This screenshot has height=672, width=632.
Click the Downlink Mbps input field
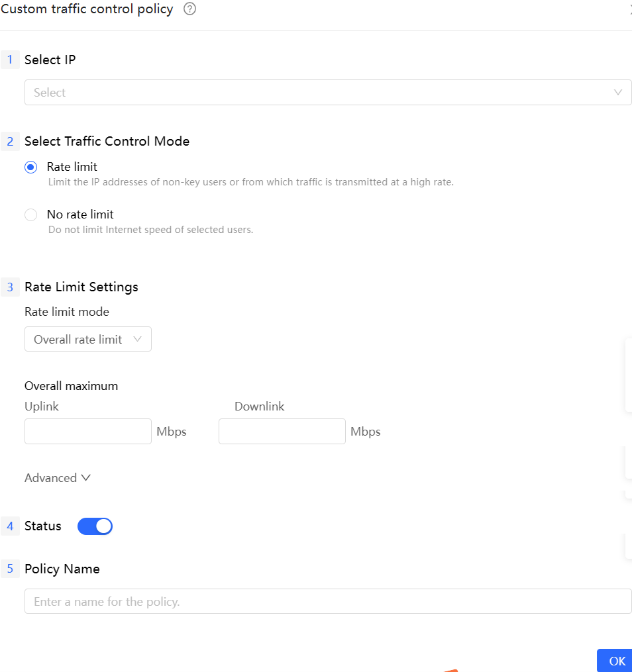pyautogui.click(x=282, y=431)
